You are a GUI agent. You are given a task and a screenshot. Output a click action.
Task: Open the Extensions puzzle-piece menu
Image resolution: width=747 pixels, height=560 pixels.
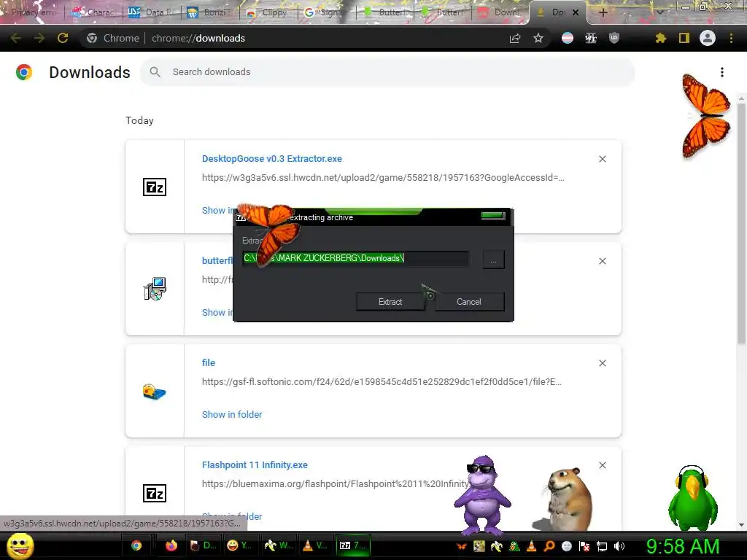(660, 38)
